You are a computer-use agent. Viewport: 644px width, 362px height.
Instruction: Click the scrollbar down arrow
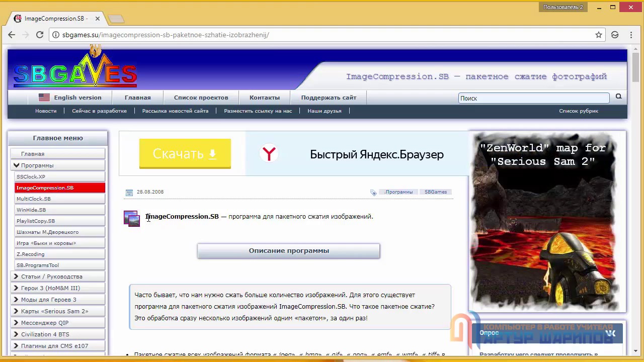coord(635,351)
